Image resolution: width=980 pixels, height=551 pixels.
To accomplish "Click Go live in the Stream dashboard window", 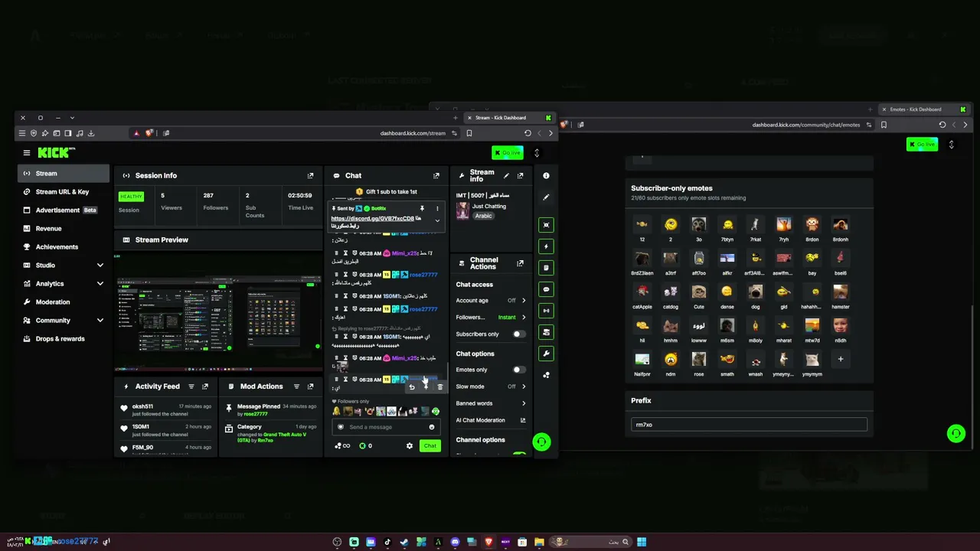I will [x=507, y=153].
